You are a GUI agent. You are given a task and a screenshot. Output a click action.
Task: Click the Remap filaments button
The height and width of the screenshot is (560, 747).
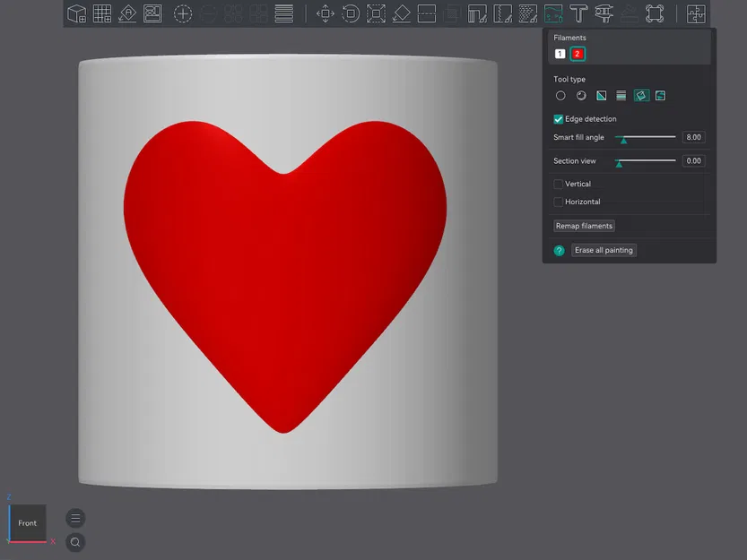584,225
